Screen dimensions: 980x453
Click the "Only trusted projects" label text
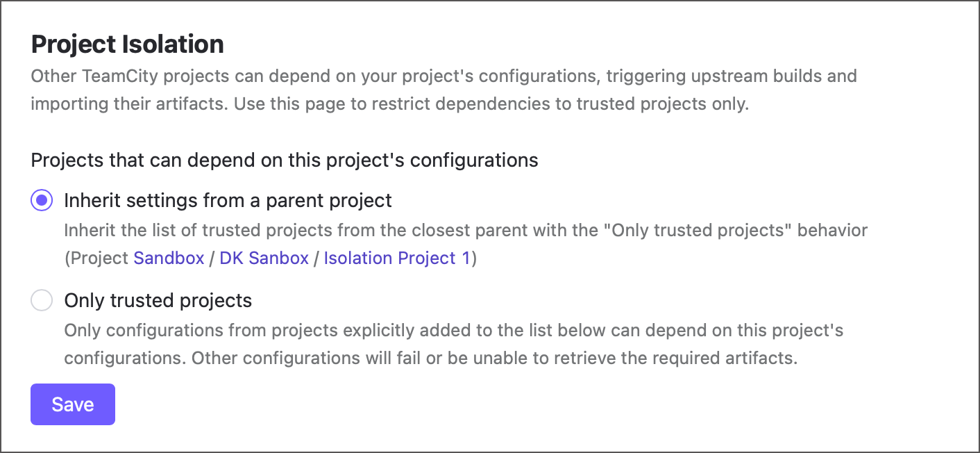(x=158, y=300)
